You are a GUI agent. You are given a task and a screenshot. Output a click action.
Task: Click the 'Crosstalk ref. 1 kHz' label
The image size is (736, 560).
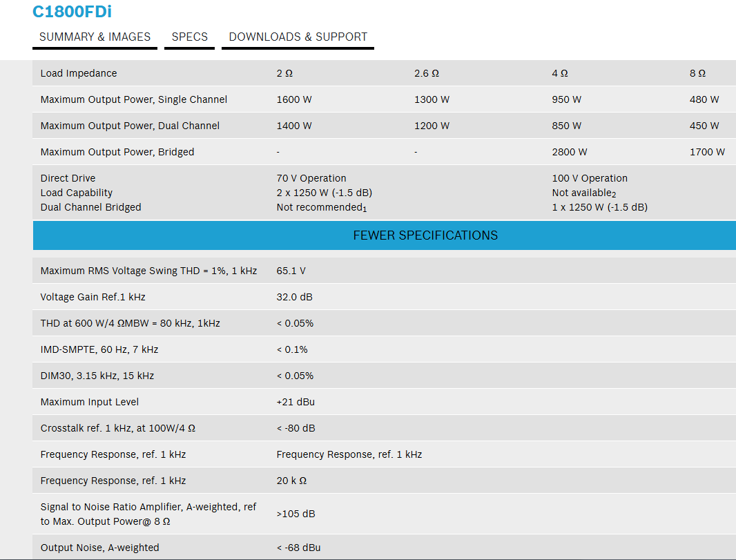point(118,429)
